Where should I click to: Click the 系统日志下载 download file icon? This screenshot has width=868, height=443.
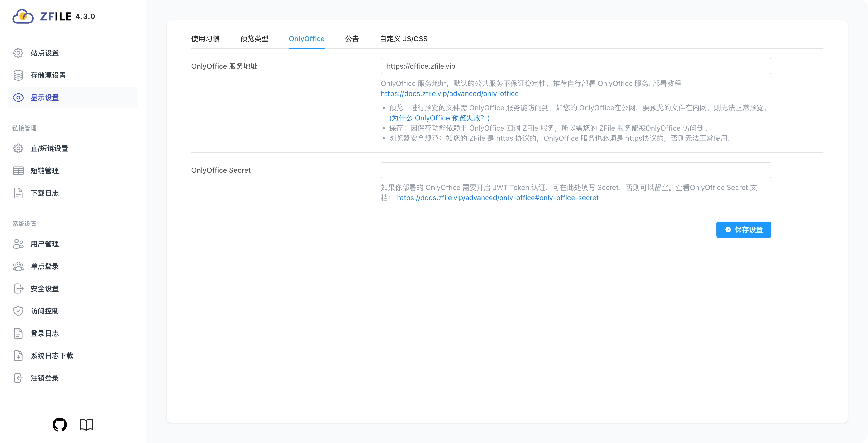coord(18,356)
